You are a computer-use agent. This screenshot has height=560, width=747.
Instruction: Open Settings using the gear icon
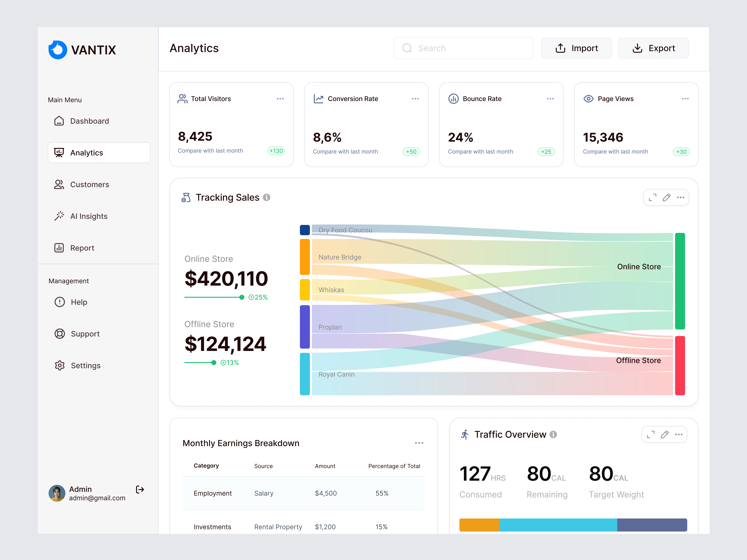(x=60, y=365)
